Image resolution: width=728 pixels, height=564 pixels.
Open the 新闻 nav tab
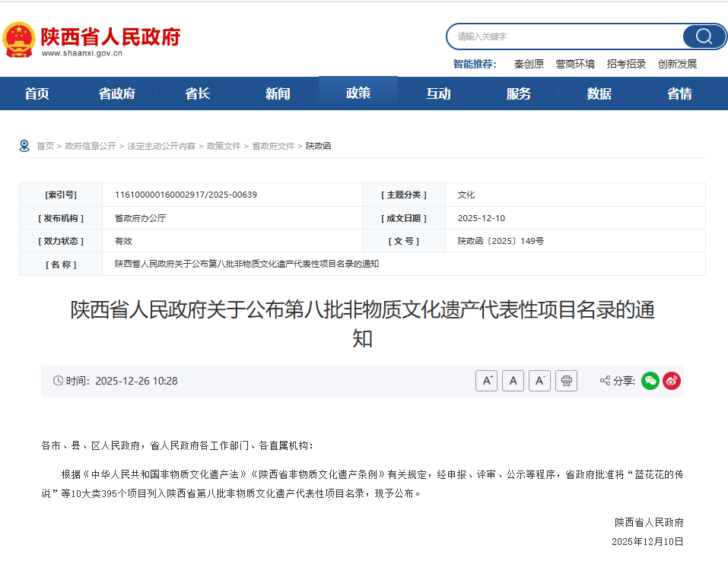pyautogui.click(x=278, y=93)
